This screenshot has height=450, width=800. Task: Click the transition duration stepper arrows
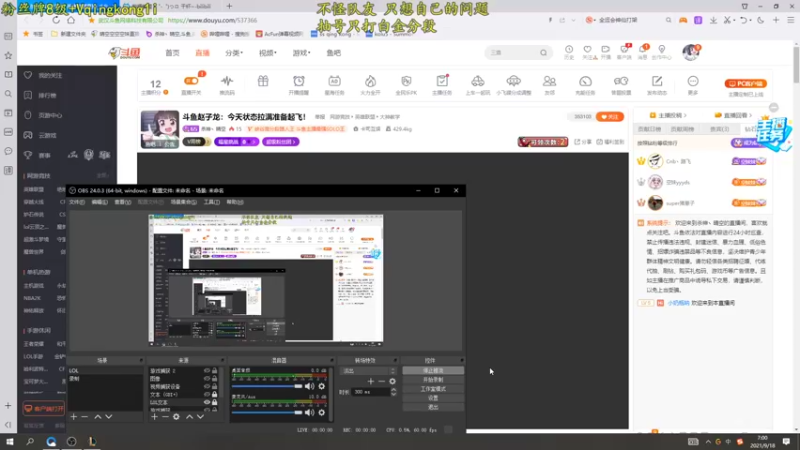click(x=393, y=392)
